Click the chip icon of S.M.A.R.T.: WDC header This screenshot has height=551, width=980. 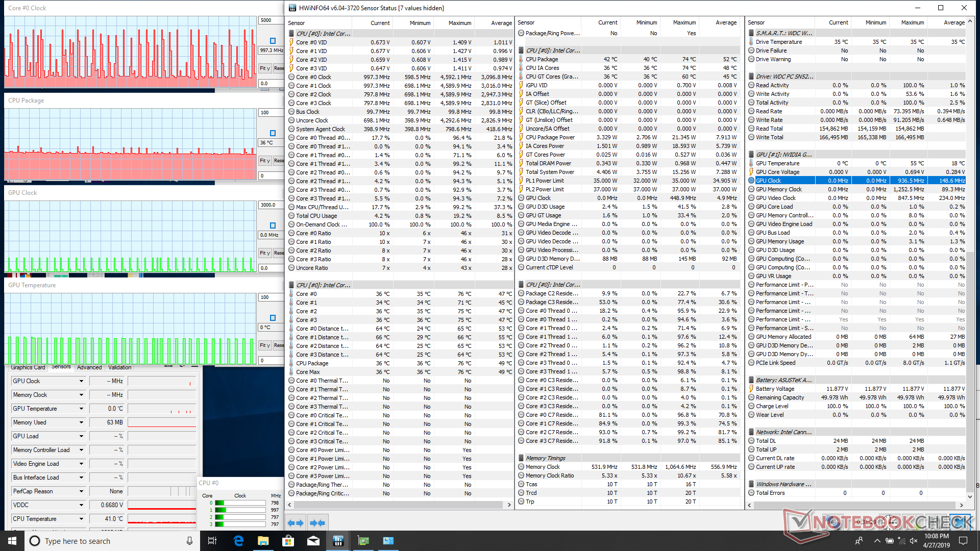pos(751,33)
